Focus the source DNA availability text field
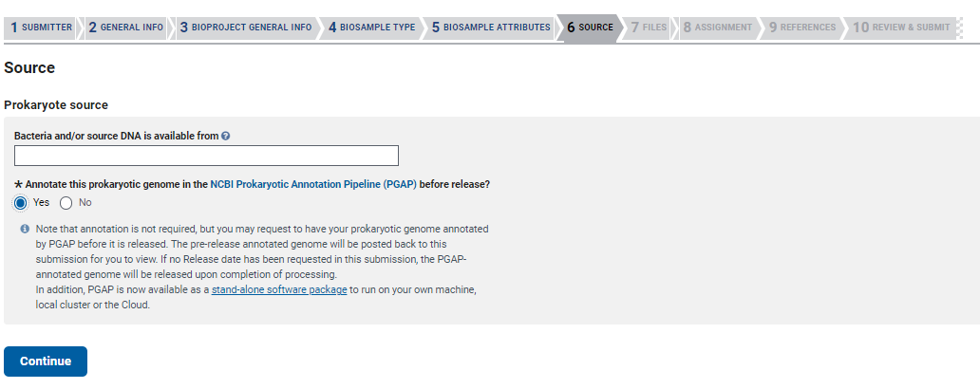This screenshot has width=980, height=389. tap(206, 156)
